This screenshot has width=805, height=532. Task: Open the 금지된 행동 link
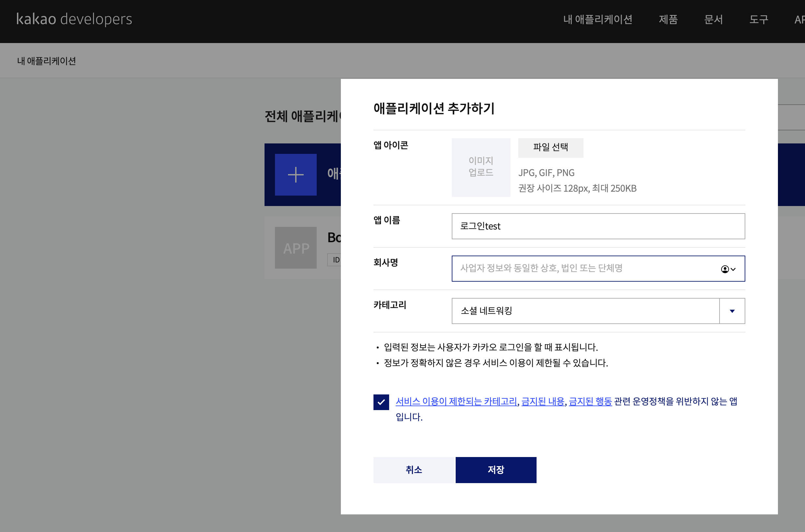coord(590,401)
